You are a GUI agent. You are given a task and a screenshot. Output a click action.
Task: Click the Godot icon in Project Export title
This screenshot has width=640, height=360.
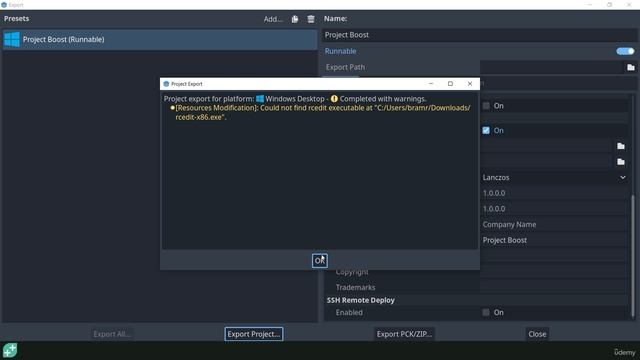point(166,84)
